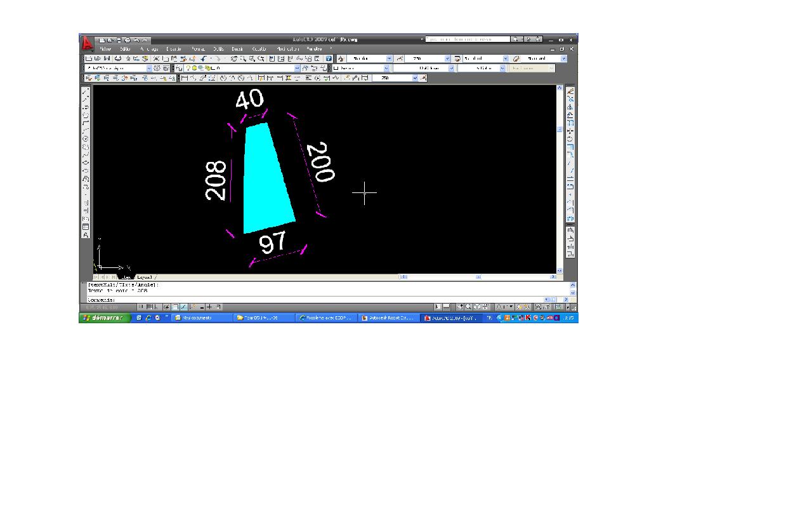812x508 pixels.
Task: Open the Help icon in Standard toolbar
Action: [x=329, y=58]
